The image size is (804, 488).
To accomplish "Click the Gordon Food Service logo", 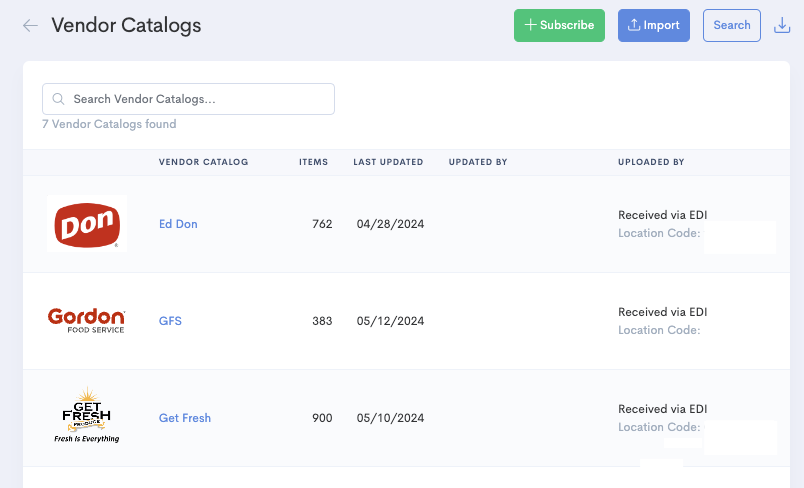I will (x=87, y=320).
